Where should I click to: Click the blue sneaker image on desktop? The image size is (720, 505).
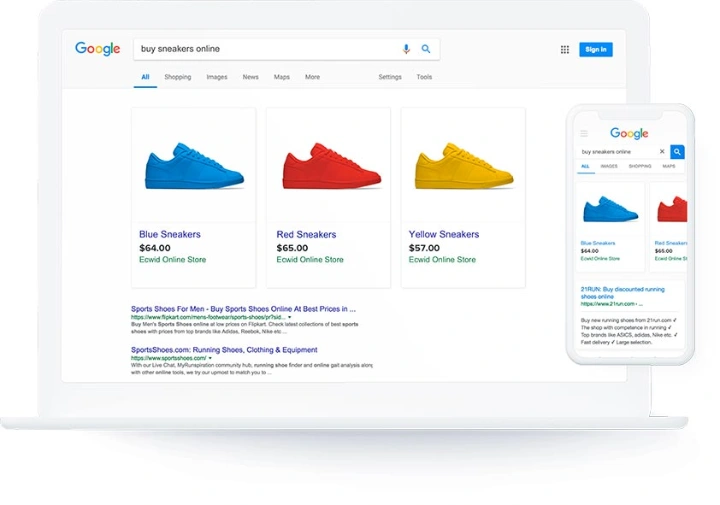tap(194, 166)
